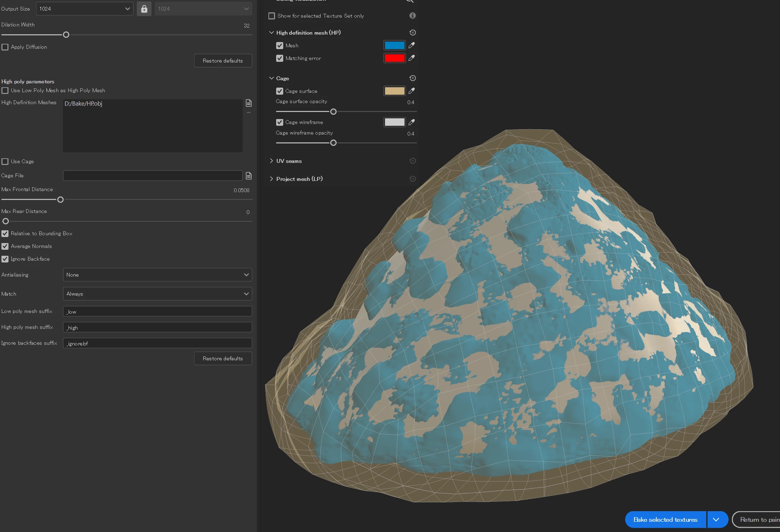
Task: Browse for High Definition Meshes file
Action: pyautogui.click(x=249, y=103)
